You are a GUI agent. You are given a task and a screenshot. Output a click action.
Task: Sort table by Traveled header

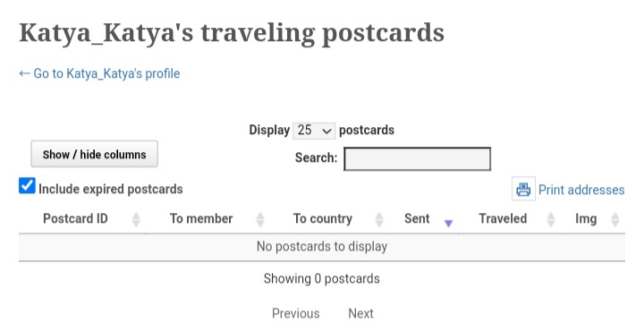tap(503, 218)
